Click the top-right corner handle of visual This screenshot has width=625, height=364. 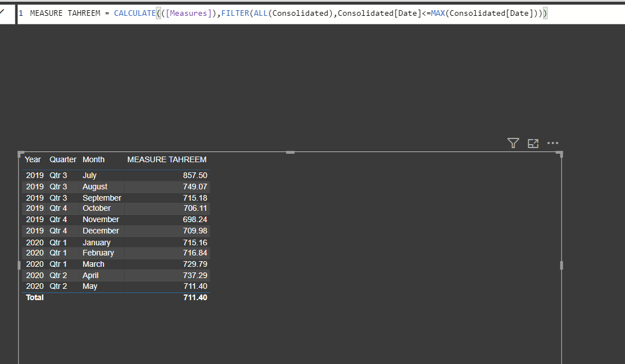[x=559, y=154]
